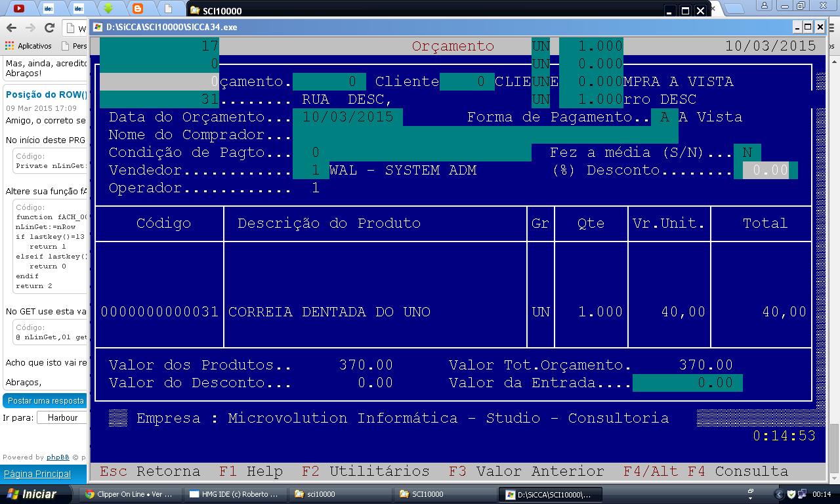
Task: Click the Total column header
Action: [x=765, y=223]
